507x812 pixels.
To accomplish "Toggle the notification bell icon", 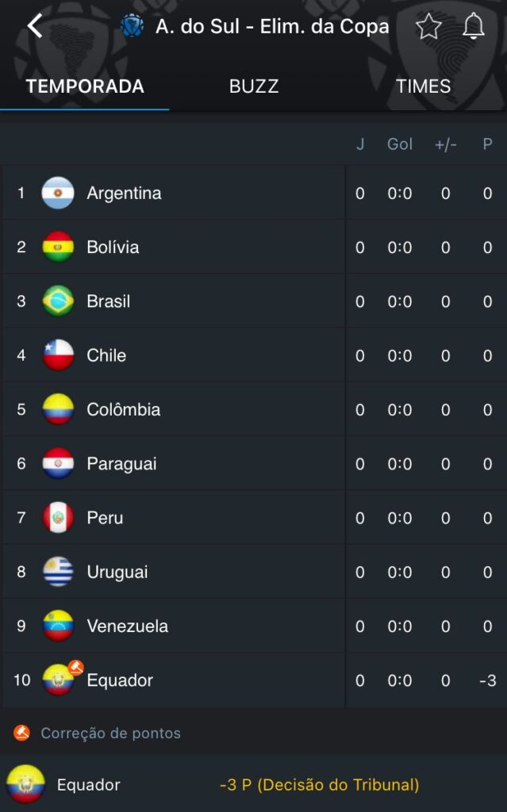I will coord(474,27).
